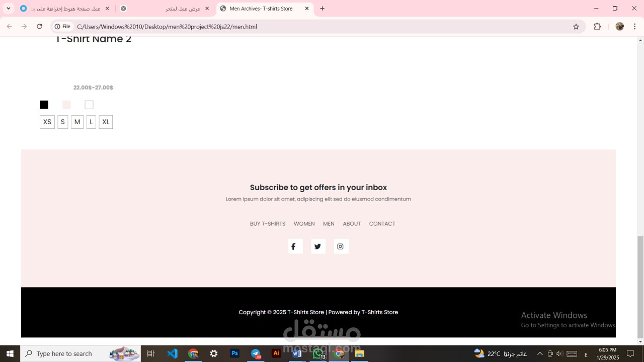Open Adobe Illustrator from taskbar
This screenshot has width=644, height=362.
click(276, 353)
